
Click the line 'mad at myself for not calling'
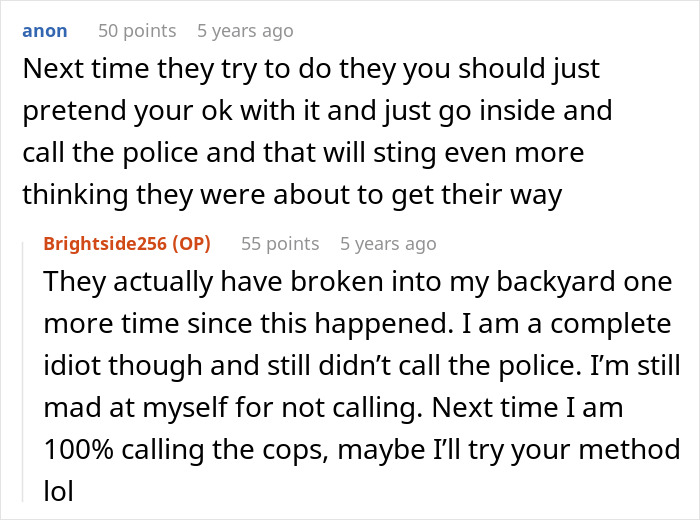pos(333,408)
